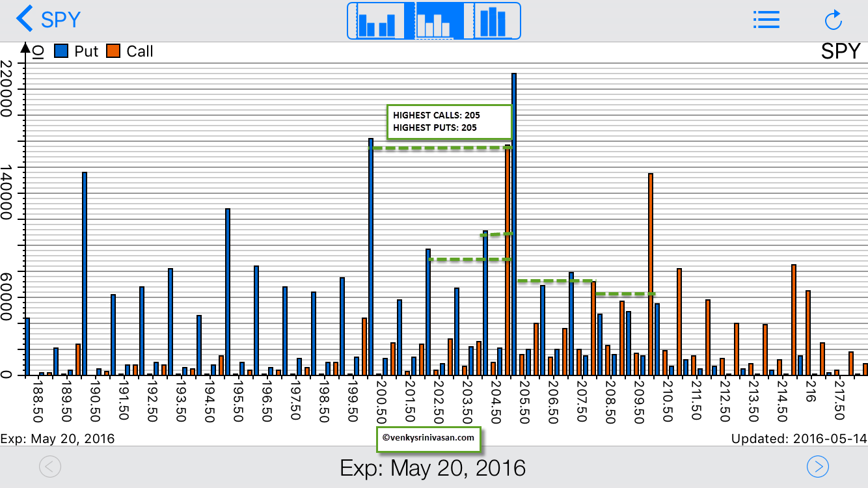This screenshot has height=488, width=868.
Task: Tap the 'Updated: 2016-05-14' text
Action: coord(799,439)
